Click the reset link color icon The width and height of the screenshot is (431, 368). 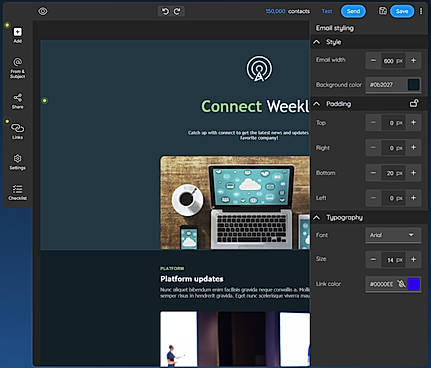401,284
